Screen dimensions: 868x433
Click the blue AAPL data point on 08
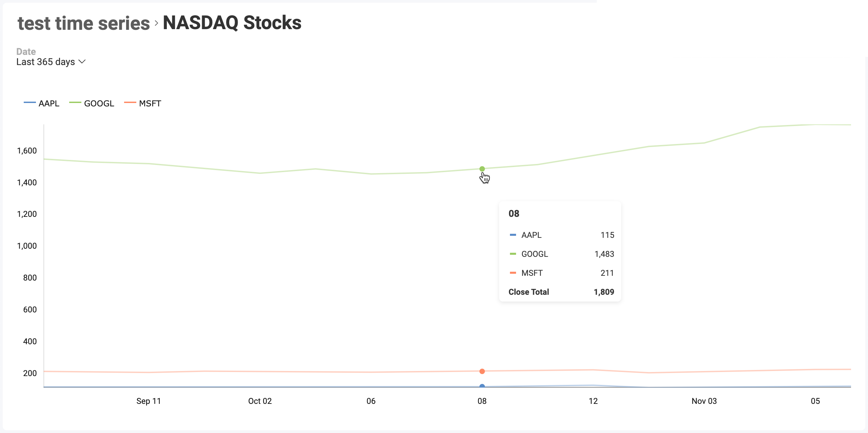tap(482, 386)
